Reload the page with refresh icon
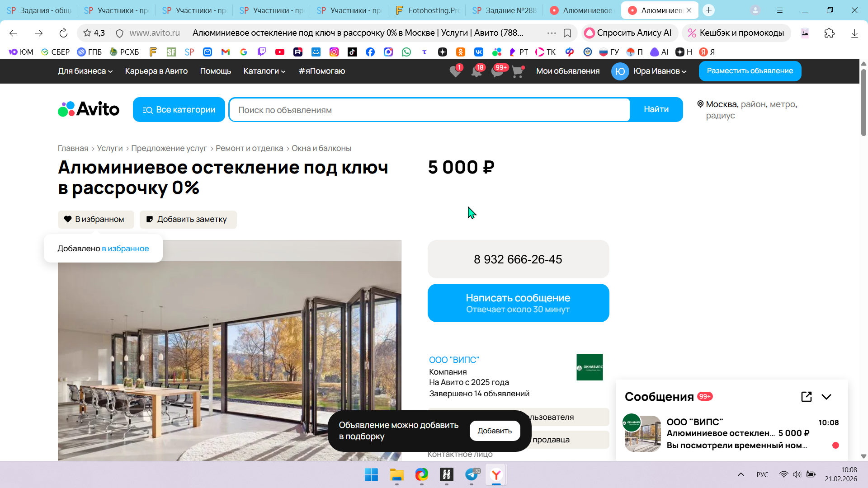The width and height of the screenshot is (868, 488). tap(63, 33)
